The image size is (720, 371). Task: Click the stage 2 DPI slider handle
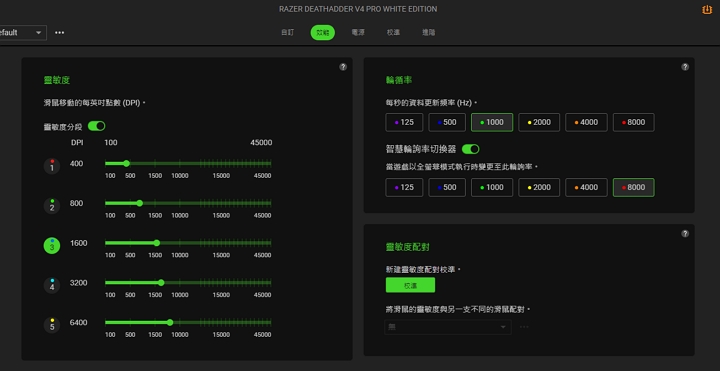(140, 203)
